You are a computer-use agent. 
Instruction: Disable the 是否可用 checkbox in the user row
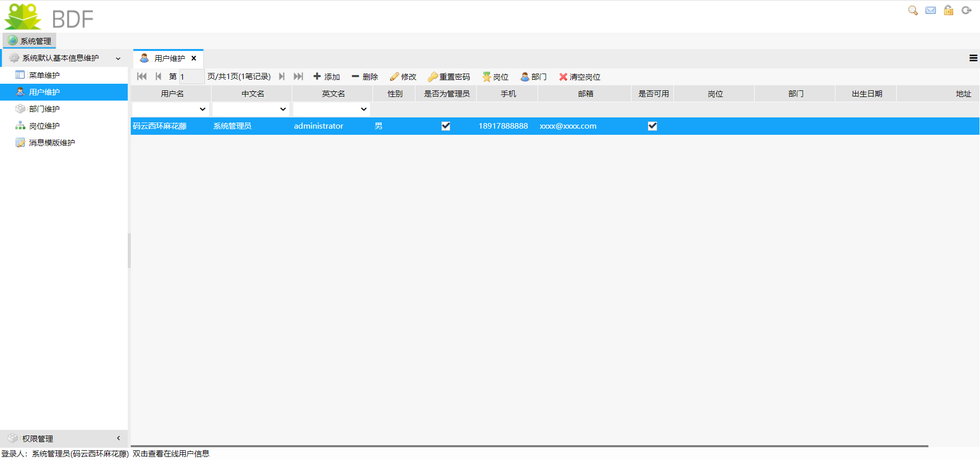tap(652, 126)
